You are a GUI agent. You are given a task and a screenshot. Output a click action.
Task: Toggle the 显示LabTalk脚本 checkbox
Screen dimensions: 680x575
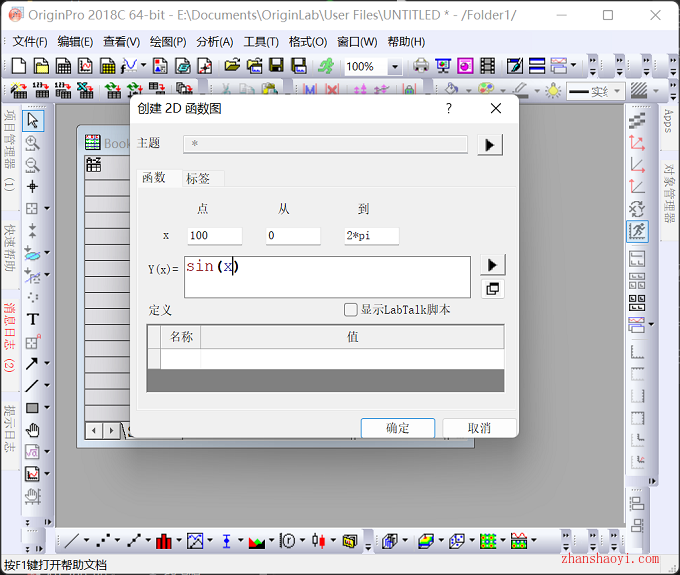click(x=350, y=310)
